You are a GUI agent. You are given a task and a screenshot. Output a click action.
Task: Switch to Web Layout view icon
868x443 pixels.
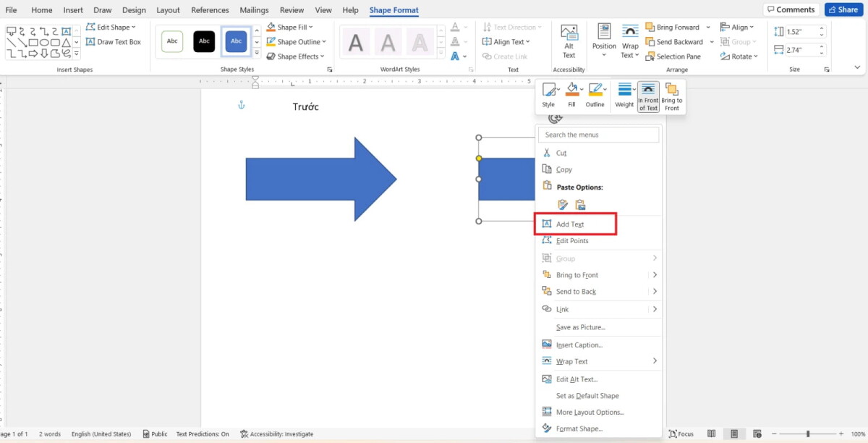(x=757, y=434)
